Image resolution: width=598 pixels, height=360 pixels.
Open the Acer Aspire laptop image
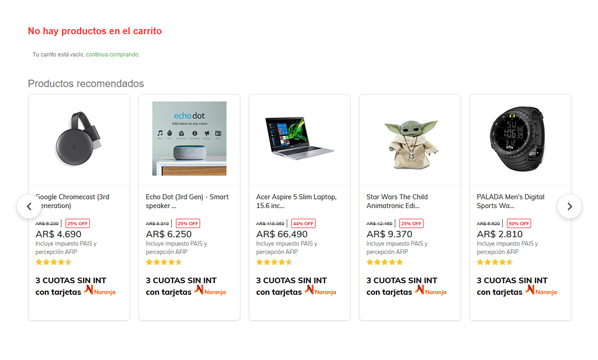(x=299, y=138)
